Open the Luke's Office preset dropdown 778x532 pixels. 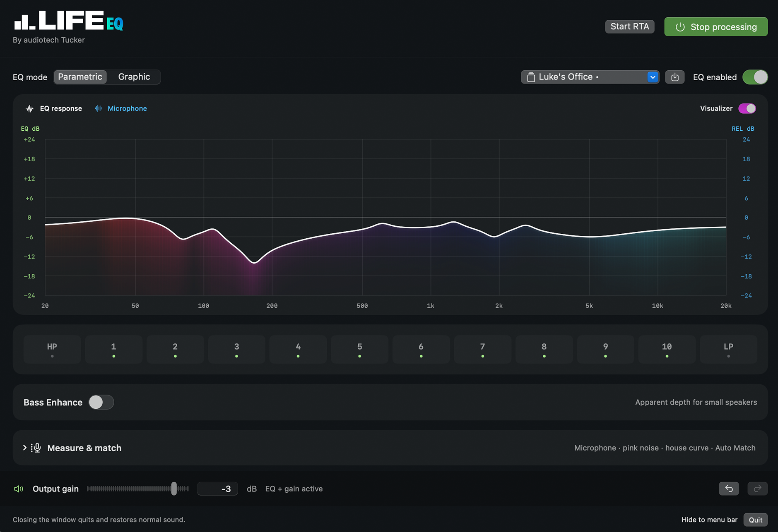click(590, 77)
